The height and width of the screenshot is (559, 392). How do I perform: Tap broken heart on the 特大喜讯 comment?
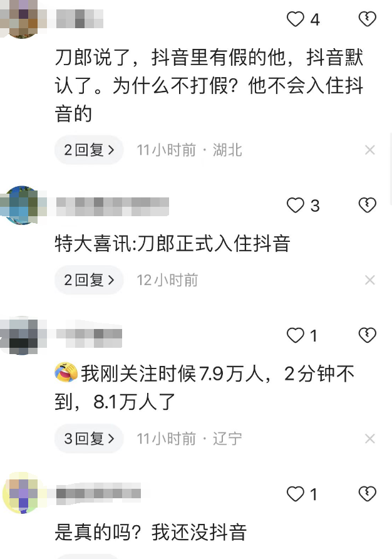click(x=367, y=206)
